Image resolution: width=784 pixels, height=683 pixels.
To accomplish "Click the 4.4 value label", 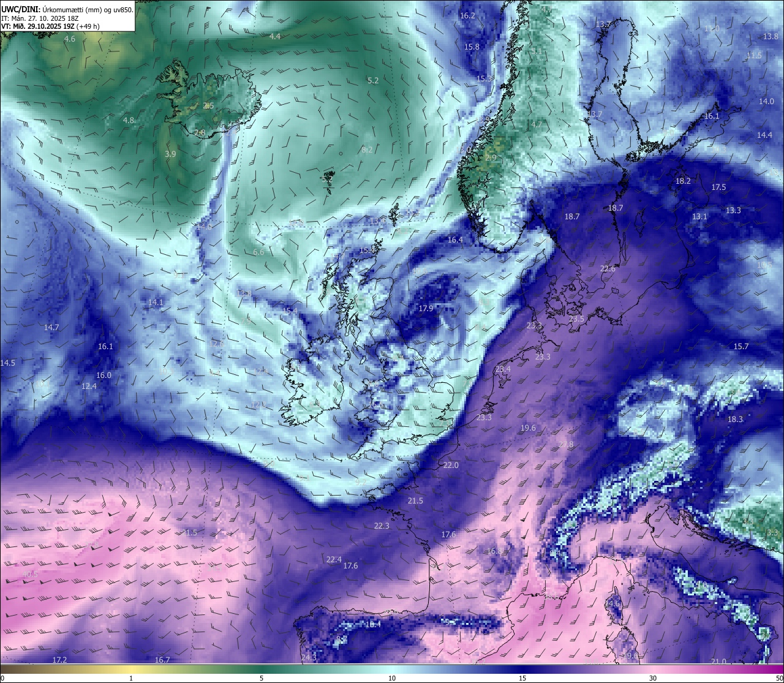I will pos(275,37).
